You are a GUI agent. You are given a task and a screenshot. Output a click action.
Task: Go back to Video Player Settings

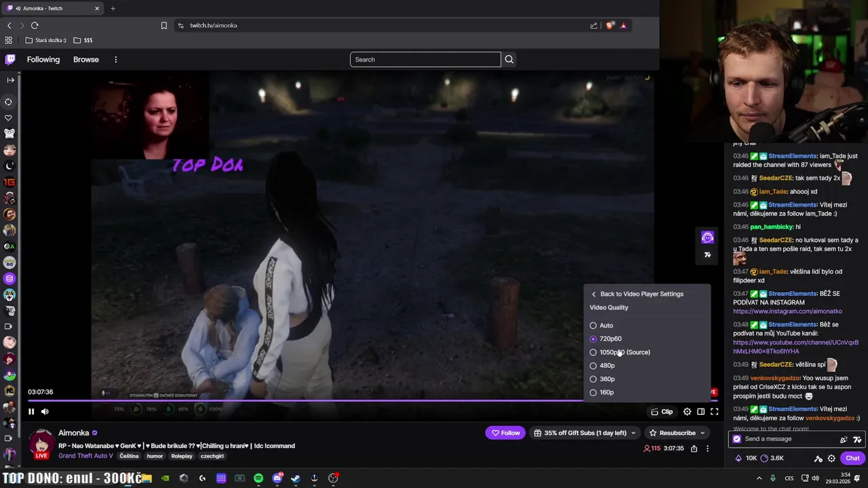pyautogui.click(x=637, y=294)
